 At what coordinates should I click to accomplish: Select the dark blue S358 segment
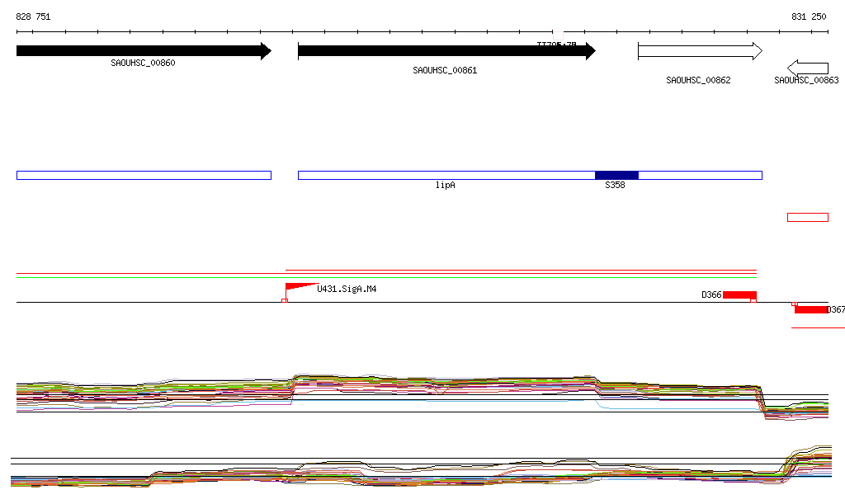(616, 175)
